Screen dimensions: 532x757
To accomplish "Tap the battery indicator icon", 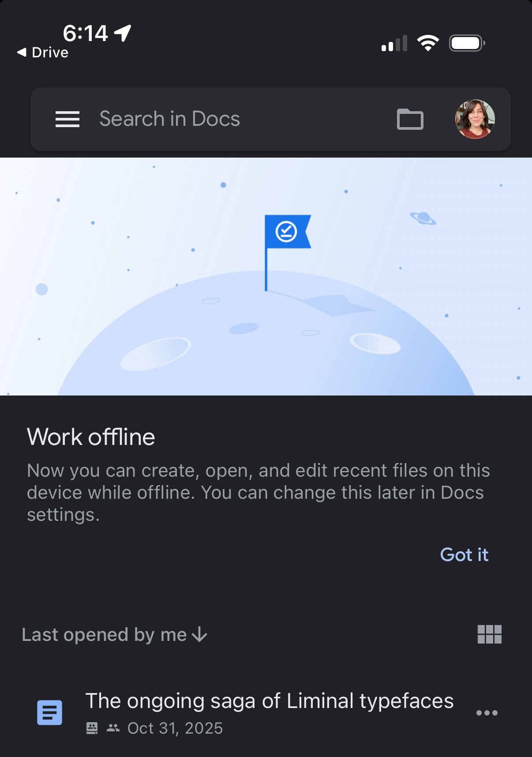I will coord(467,43).
